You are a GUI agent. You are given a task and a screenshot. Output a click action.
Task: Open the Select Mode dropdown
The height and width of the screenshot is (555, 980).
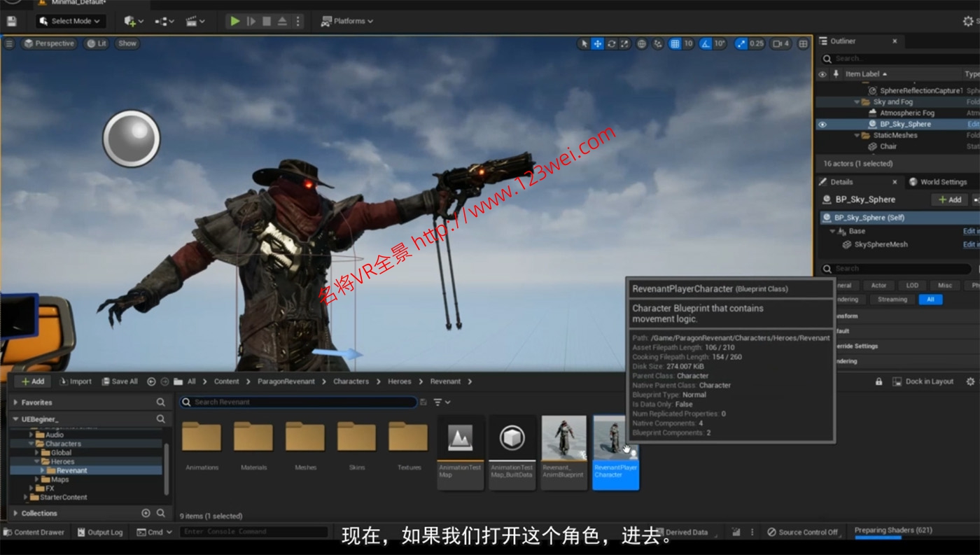click(70, 21)
